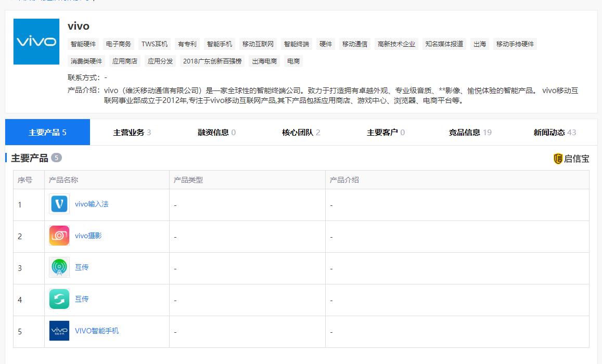Open the VIVO智能手机 product link
The width and height of the screenshot is (602, 364).
click(x=97, y=331)
